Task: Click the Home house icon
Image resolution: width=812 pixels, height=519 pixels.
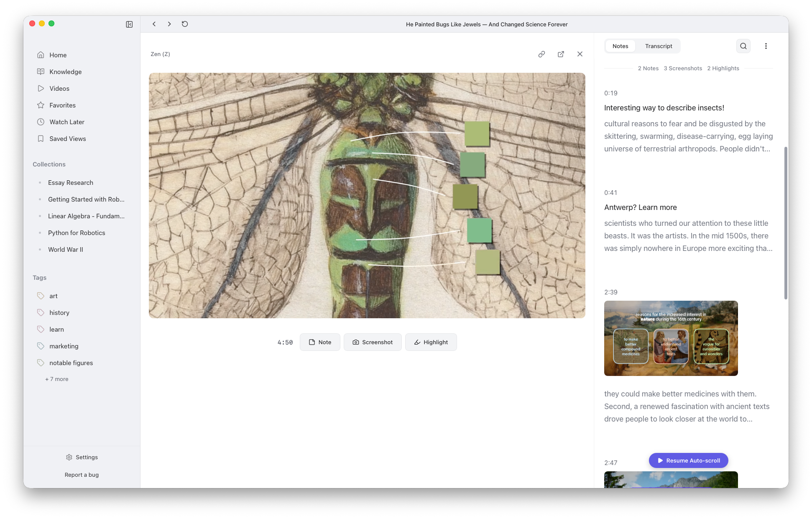Action: 41,55
